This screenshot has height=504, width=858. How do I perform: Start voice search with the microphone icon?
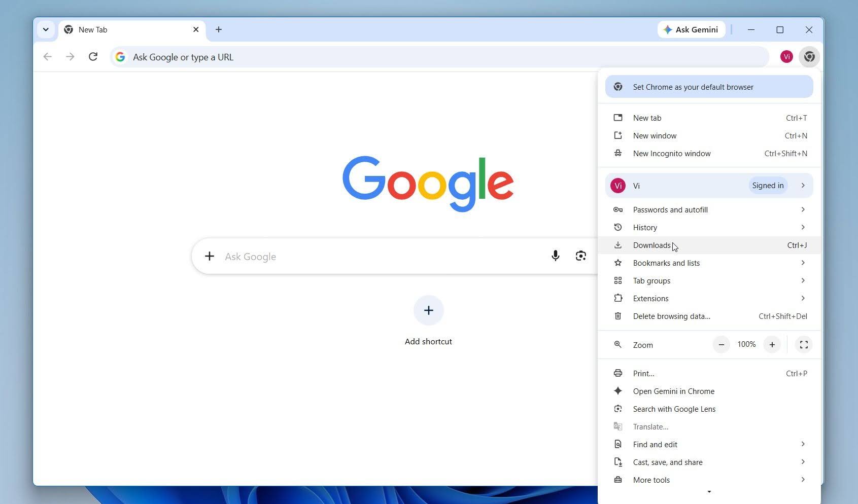coord(556,256)
